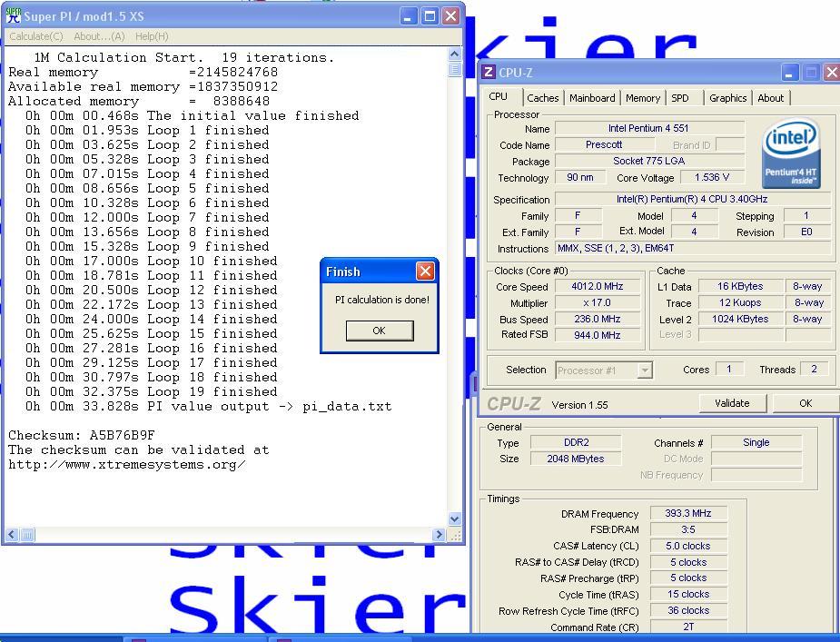Click the Technology value '90 nm'
This screenshot has height=642, width=840.
(580, 177)
